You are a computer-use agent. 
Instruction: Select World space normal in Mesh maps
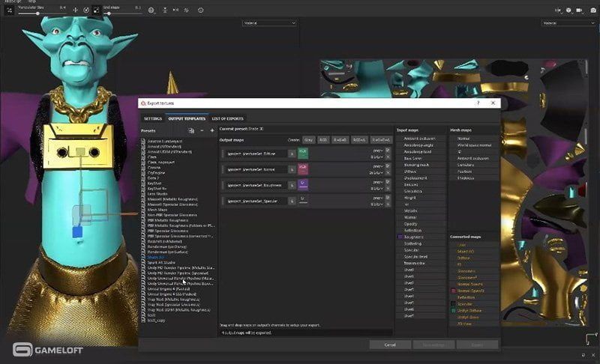[x=475, y=145]
